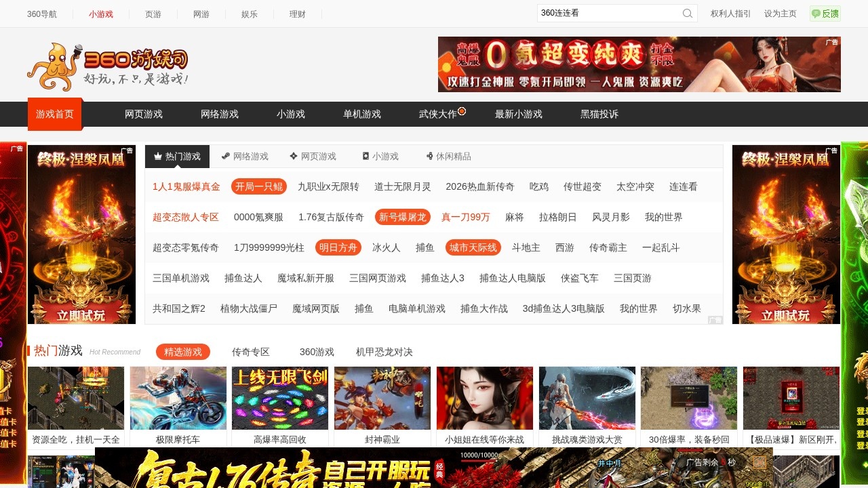Click the right 终极·涅槃凤凰 ad banner
Image resolution: width=868 pixels, height=488 pixels.
[x=787, y=235]
